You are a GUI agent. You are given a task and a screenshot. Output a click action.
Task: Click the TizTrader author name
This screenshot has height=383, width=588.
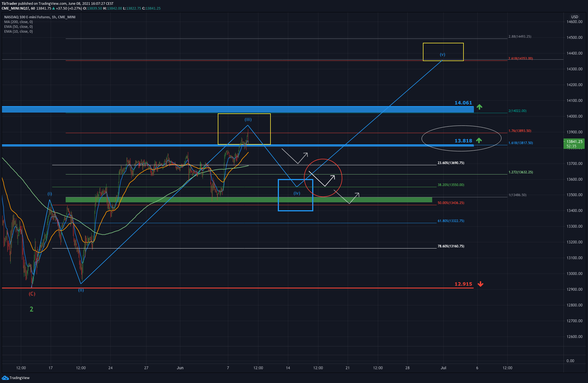pos(9,4)
